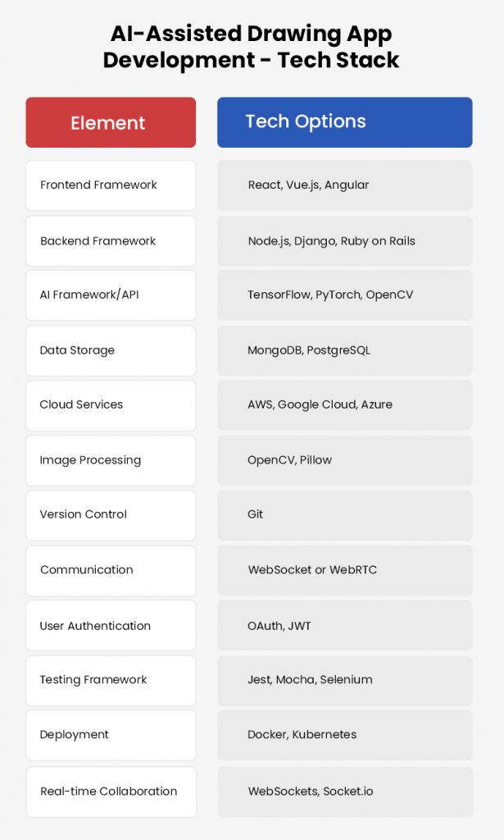Click the React, Vue.js, Angular cell
504x840 pixels.
tap(344, 185)
